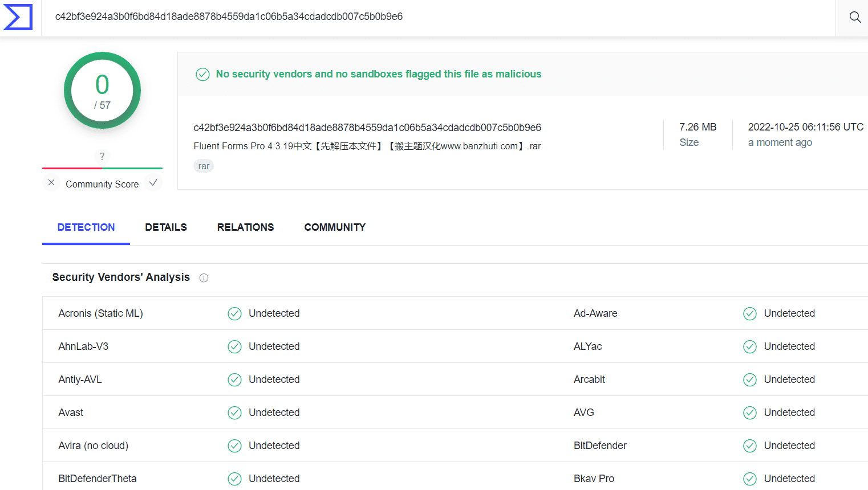Click Undetected result for Acronis
This screenshot has width=868, height=490.
(x=274, y=313)
